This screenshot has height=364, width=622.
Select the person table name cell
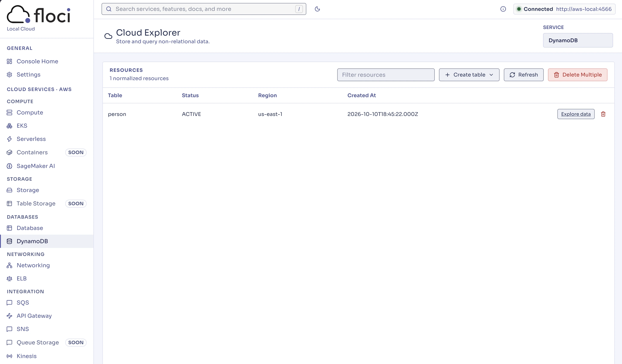tap(117, 114)
